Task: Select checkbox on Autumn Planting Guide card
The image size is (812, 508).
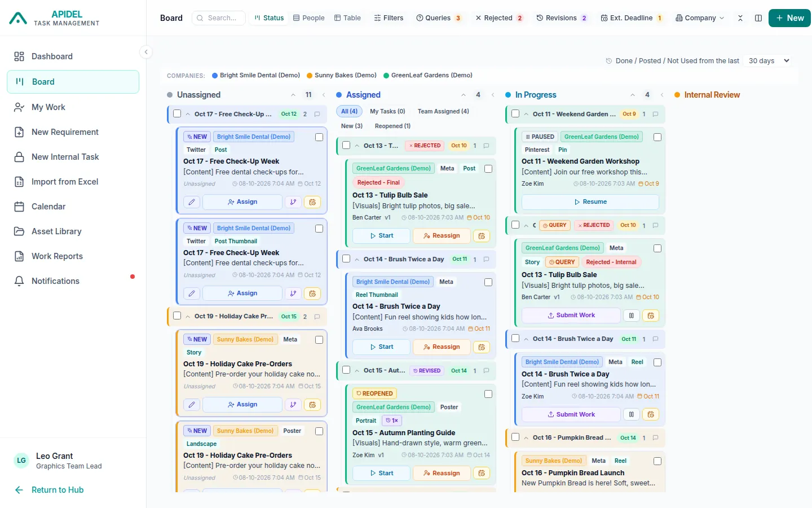Action: [x=488, y=394]
